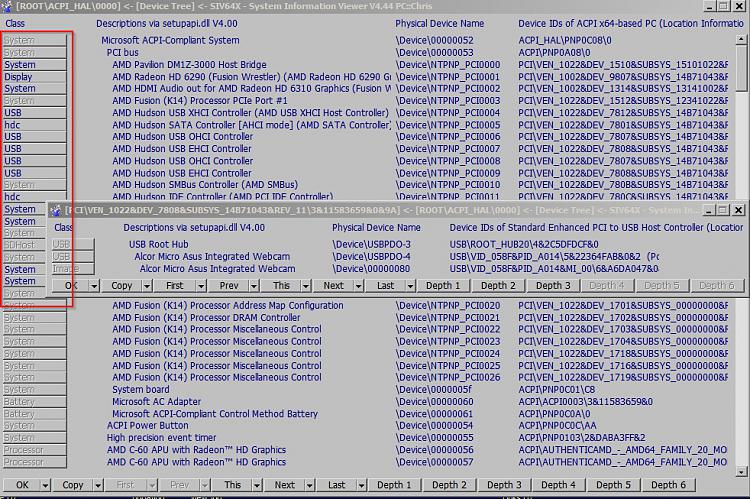
Task: Select Depth 2 in main window bottom bar
Action: click(x=449, y=485)
